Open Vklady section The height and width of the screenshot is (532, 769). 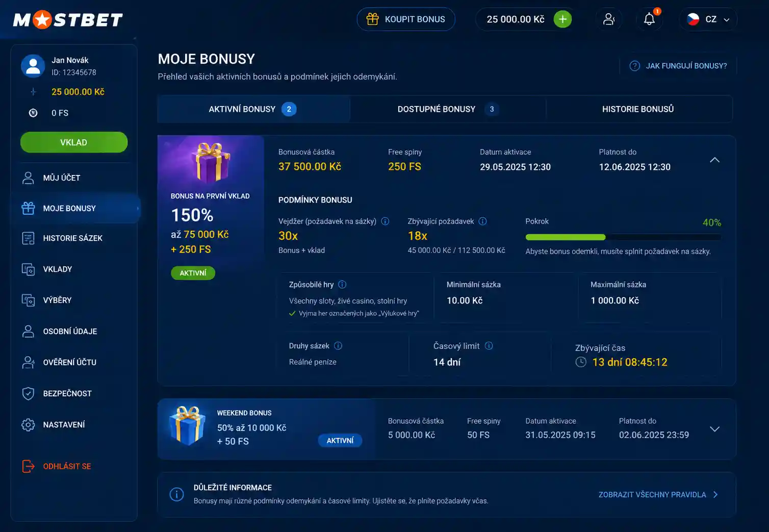point(74,269)
